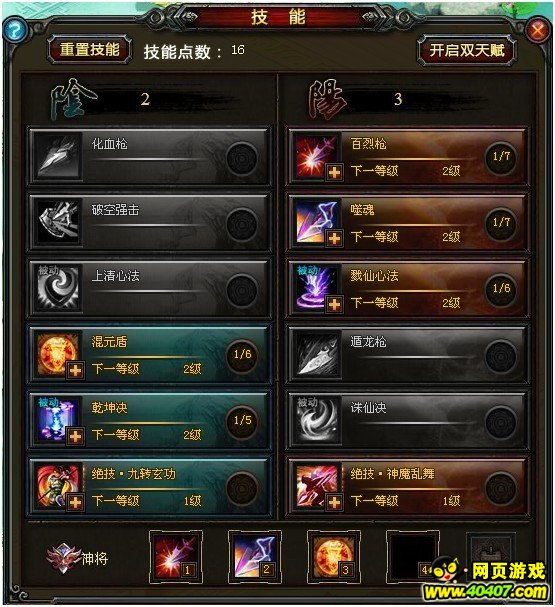Select the 绝技·九转玄功 skill icon
The height and width of the screenshot is (607, 555).
56,485
